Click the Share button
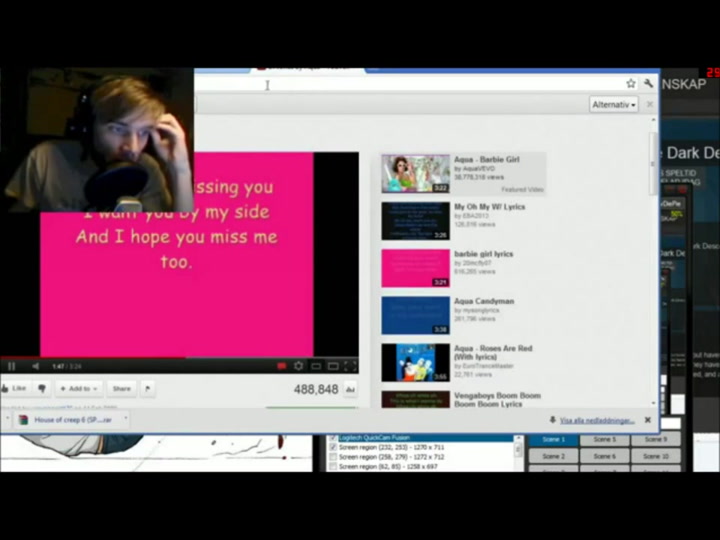720x540 pixels. point(121,388)
